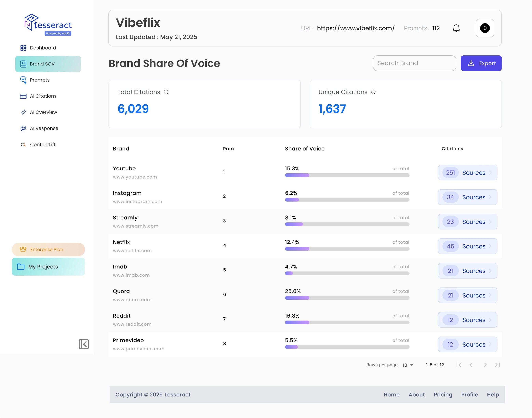Image resolution: width=532 pixels, height=418 pixels.
Task: Jump to first page icon
Action: (x=459, y=365)
